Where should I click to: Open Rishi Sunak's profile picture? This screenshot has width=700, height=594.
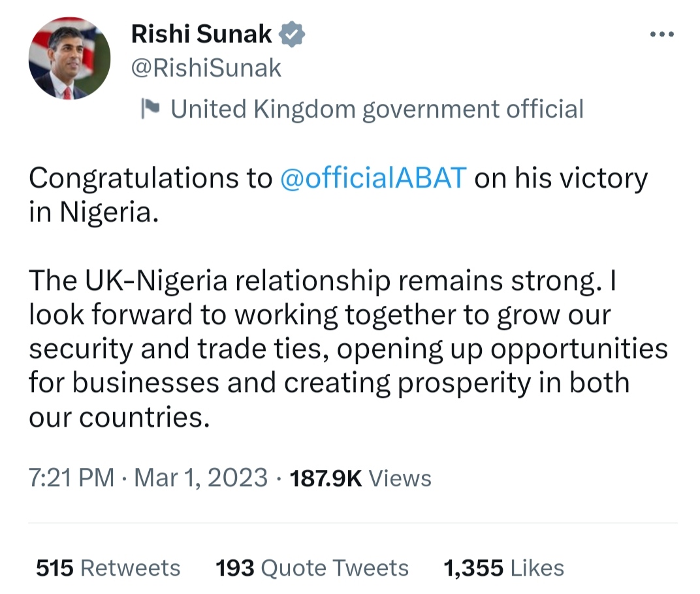[x=69, y=58]
